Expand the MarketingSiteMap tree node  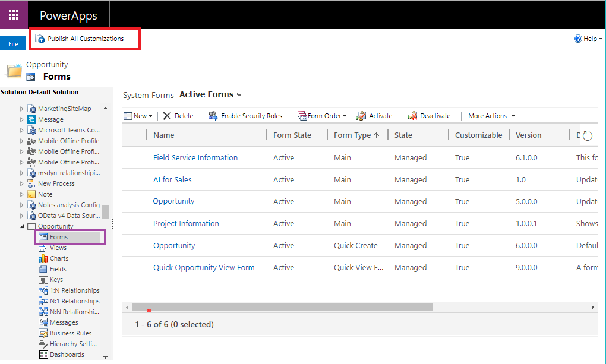point(21,109)
